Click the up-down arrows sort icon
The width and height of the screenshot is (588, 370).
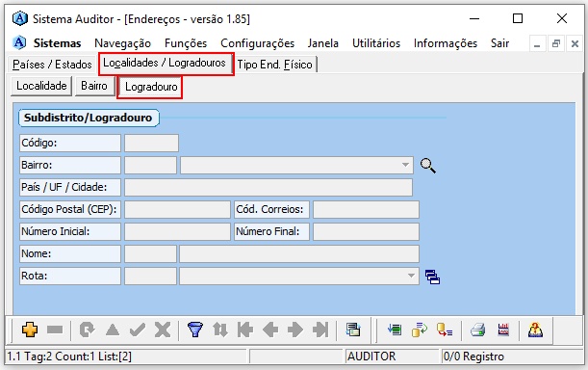tap(220, 330)
